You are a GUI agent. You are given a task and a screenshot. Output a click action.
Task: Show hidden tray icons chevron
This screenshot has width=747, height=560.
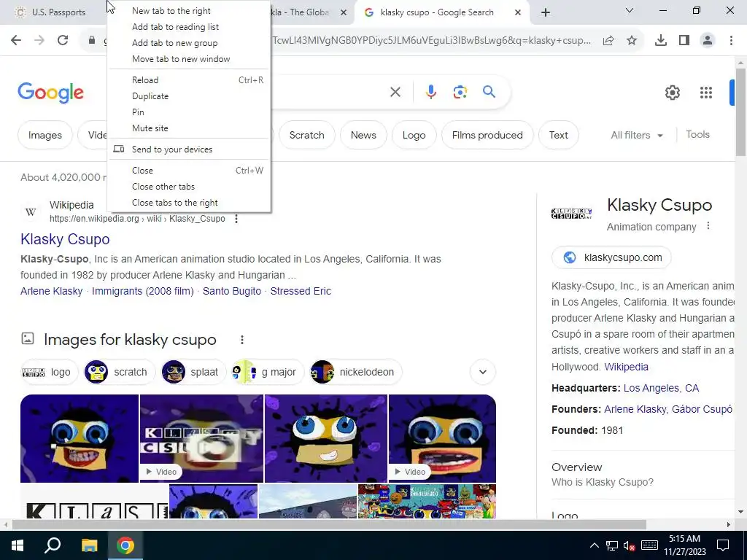[594, 545]
